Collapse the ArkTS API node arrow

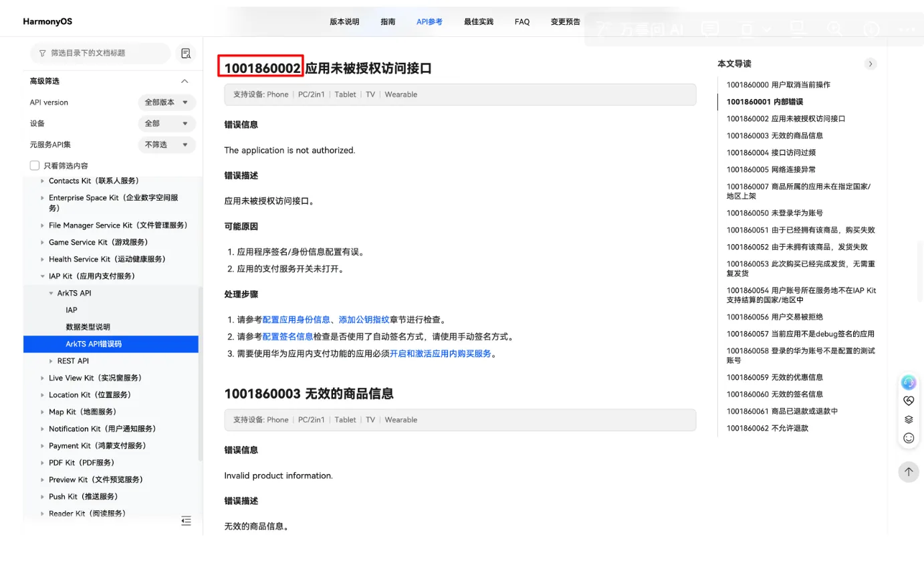click(x=51, y=294)
